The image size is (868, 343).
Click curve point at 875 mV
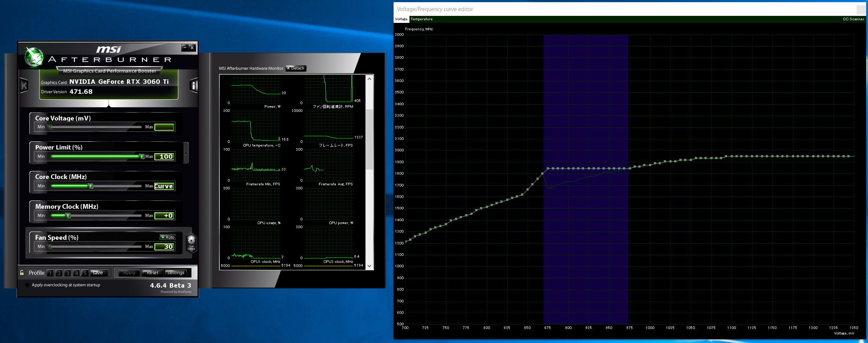[x=548, y=168]
